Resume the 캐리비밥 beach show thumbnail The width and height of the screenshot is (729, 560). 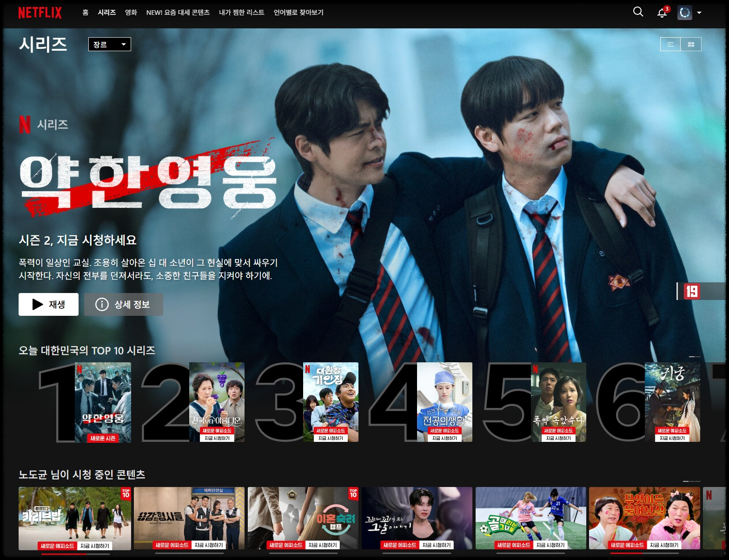pyautogui.click(x=75, y=518)
